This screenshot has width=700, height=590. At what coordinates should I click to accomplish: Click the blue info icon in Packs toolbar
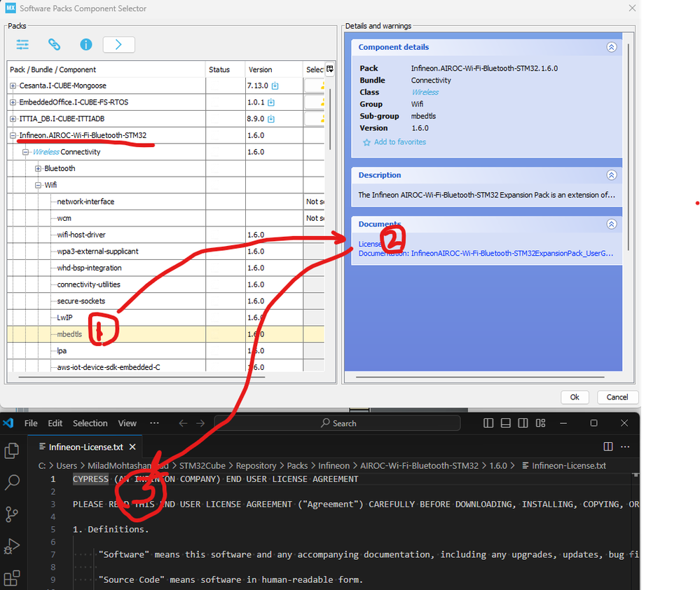(85, 44)
